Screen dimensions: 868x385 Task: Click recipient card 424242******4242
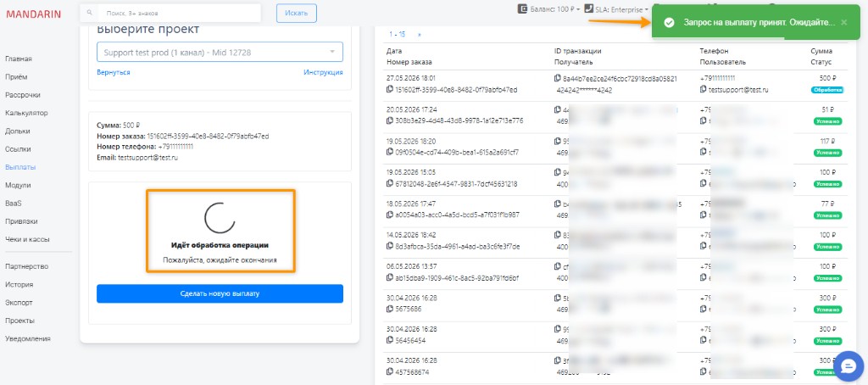tap(584, 90)
